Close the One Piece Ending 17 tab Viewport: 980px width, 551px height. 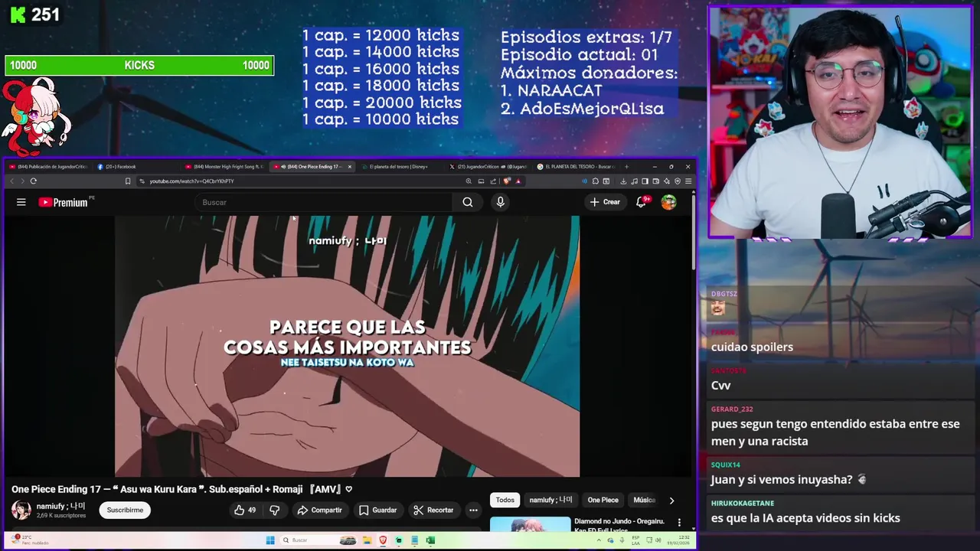(350, 166)
